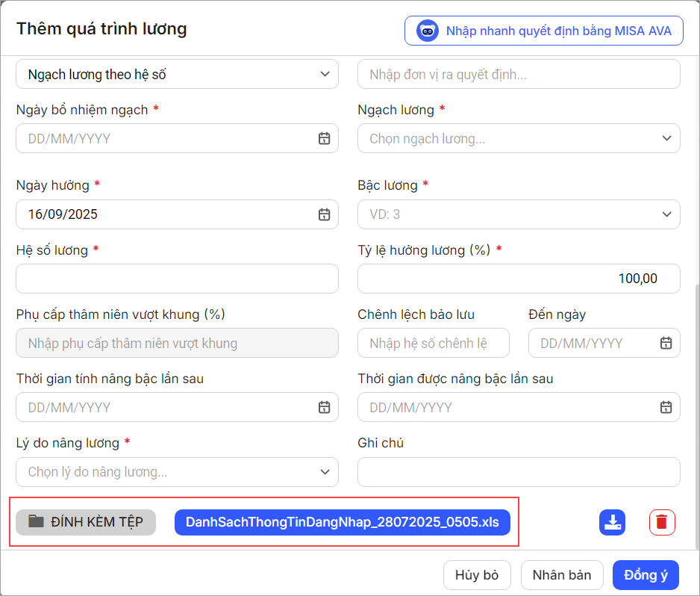
Task: Open calendar for Đến ngày field
Action: [x=666, y=343]
